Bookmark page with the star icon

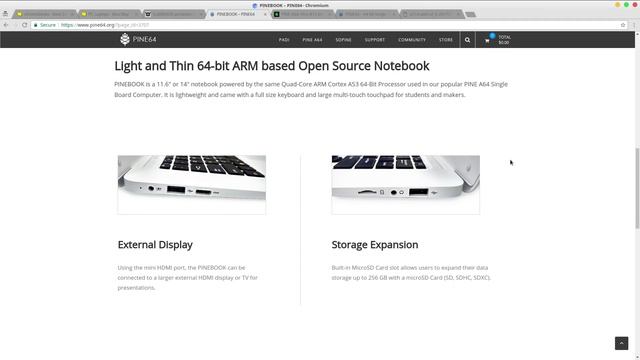click(x=623, y=25)
